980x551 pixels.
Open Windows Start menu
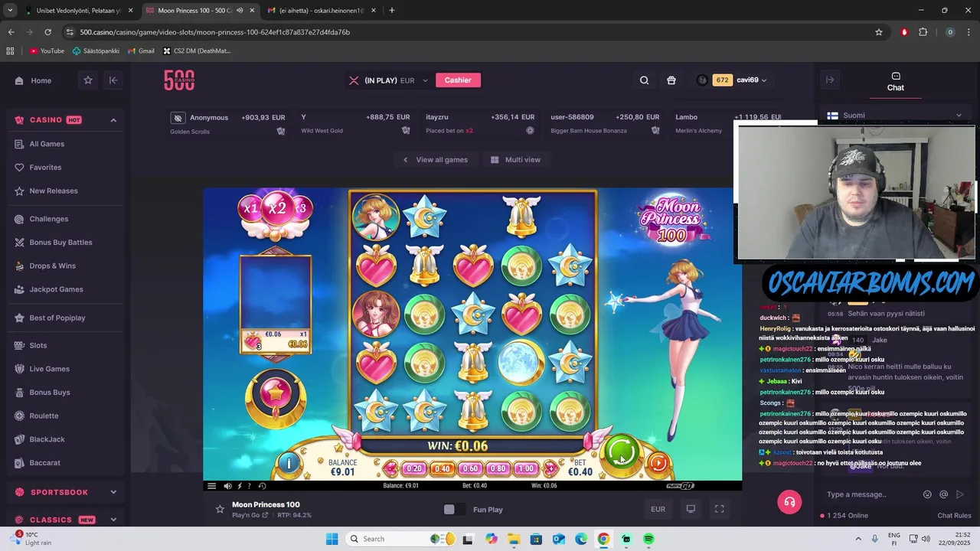(x=332, y=539)
